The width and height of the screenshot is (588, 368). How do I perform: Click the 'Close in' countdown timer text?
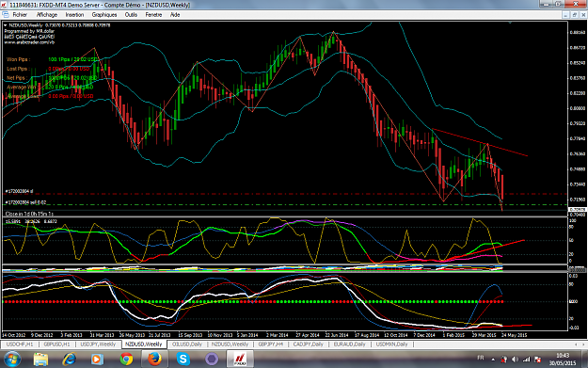pyautogui.click(x=29, y=214)
